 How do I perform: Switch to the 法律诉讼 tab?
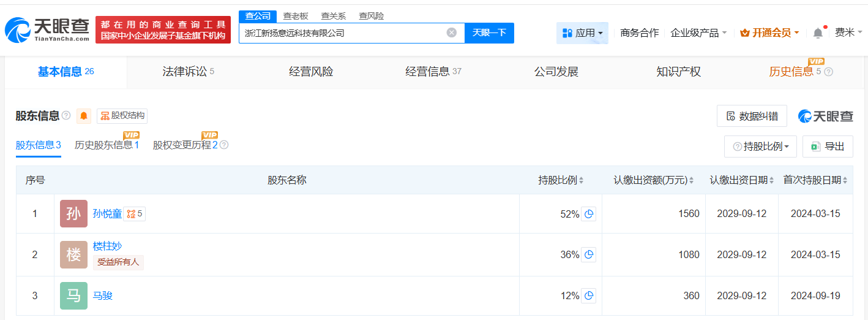pyautogui.click(x=188, y=72)
